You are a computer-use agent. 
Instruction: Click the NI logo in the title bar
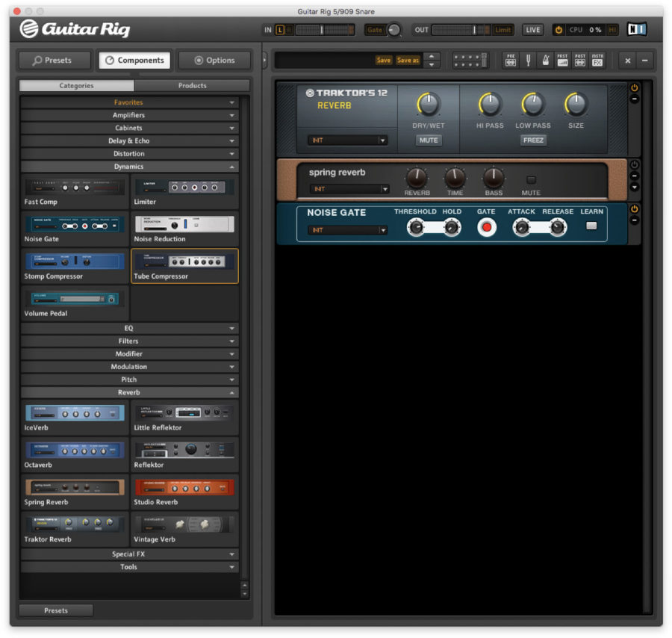coord(636,30)
